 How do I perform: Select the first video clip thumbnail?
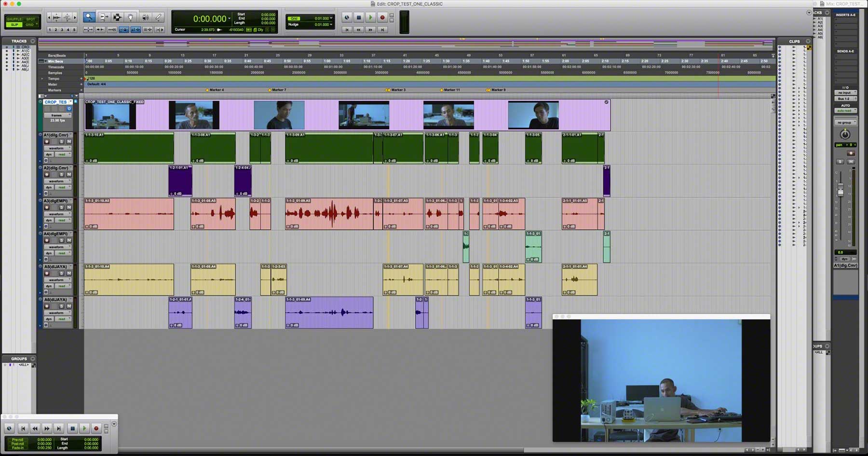click(x=110, y=116)
